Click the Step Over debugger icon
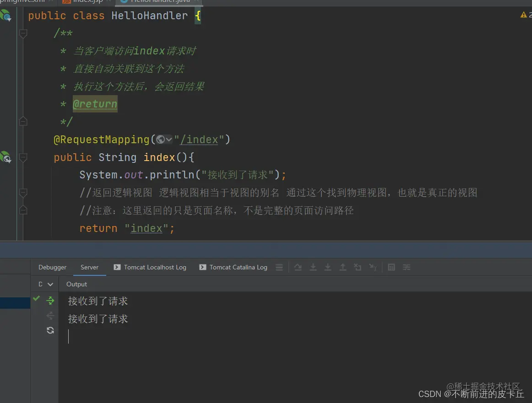 pos(298,268)
